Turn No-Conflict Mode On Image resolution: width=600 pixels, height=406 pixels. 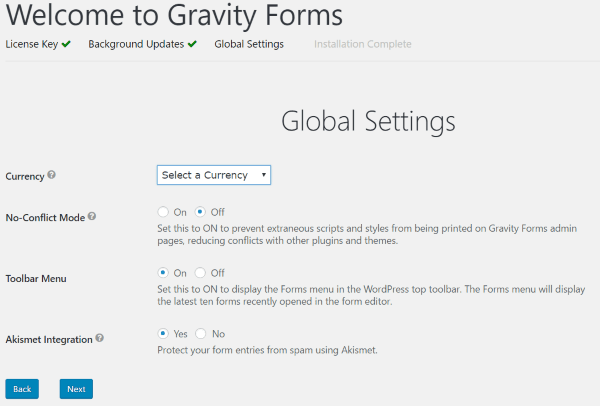click(x=163, y=212)
